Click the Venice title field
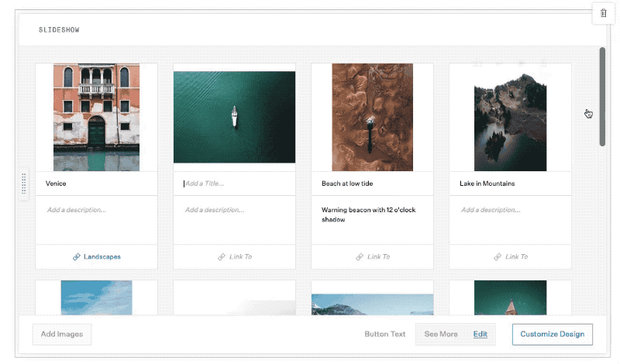Image resolution: width=620 pixels, height=364 pixels. (96, 184)
